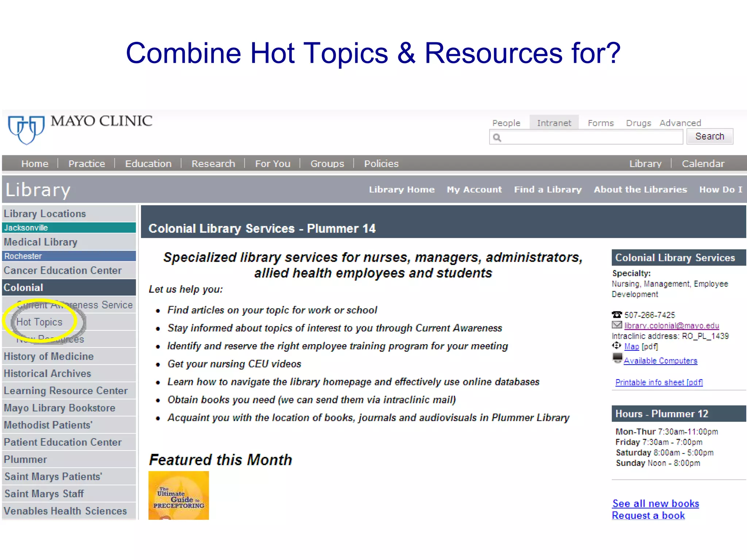The image size is (747, 560).
Task: Click Library Locations sidebar heading
Action: pyautogui.click(x=69, y=214)
